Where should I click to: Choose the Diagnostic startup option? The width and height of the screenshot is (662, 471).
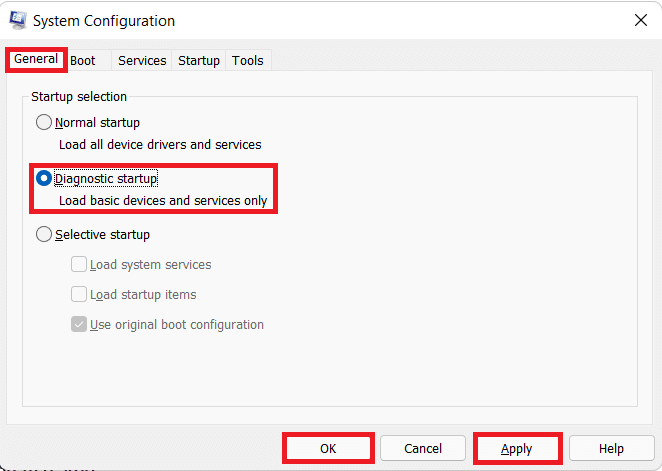click(x=44, y=179)
